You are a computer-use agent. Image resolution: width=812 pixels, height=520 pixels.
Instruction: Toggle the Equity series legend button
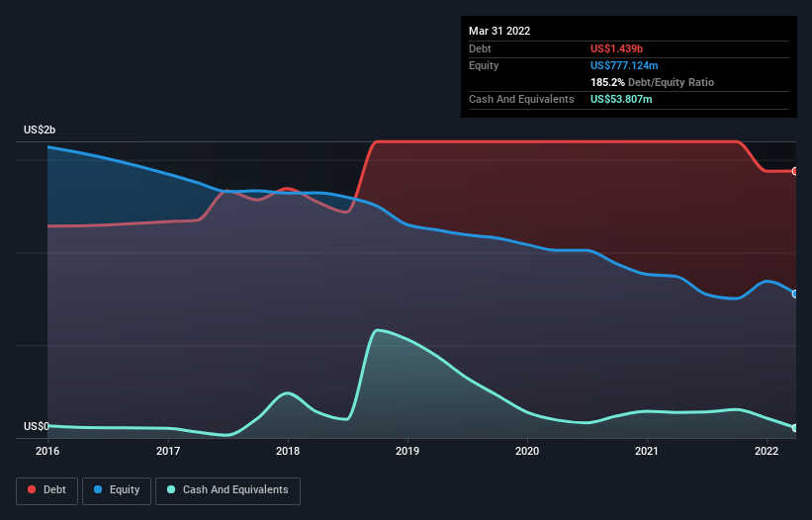[117, 490]
